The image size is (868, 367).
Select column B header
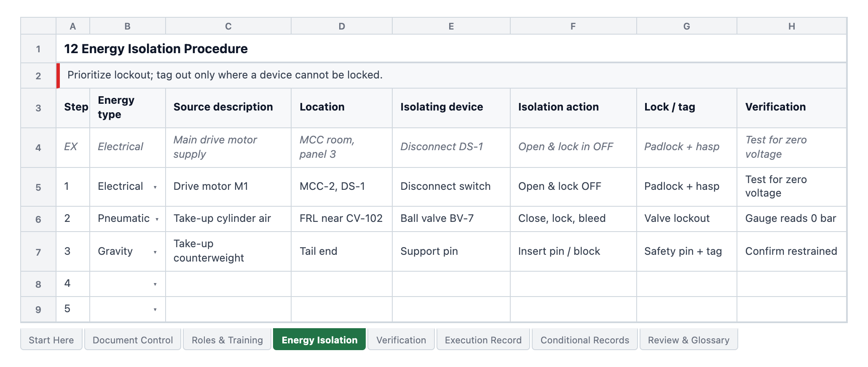[x=128, y=26]
